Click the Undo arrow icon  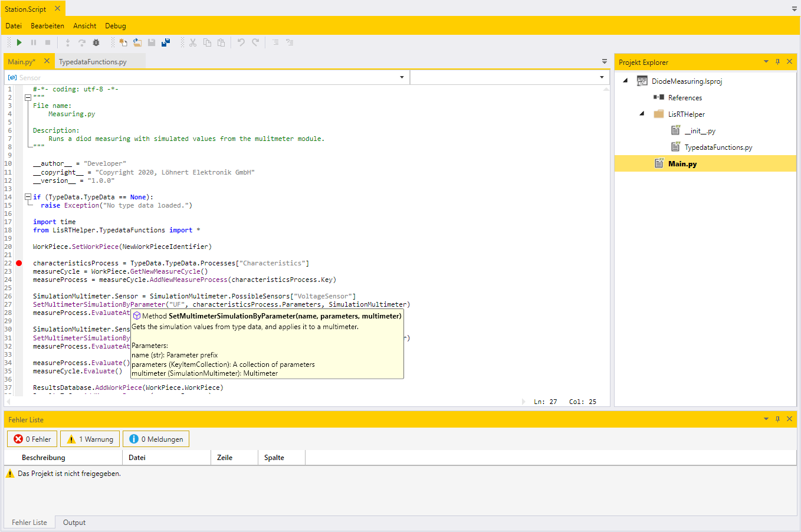tap(241, 42)
